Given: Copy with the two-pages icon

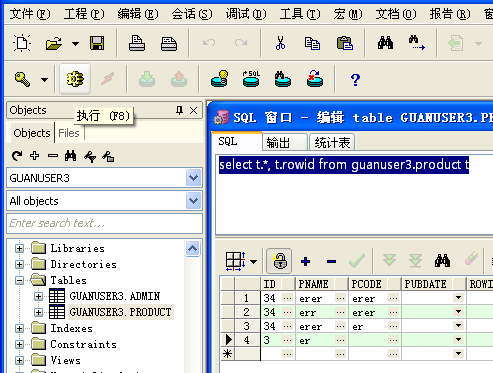Looking at the screenshot, I should click(x=312, y=43).
